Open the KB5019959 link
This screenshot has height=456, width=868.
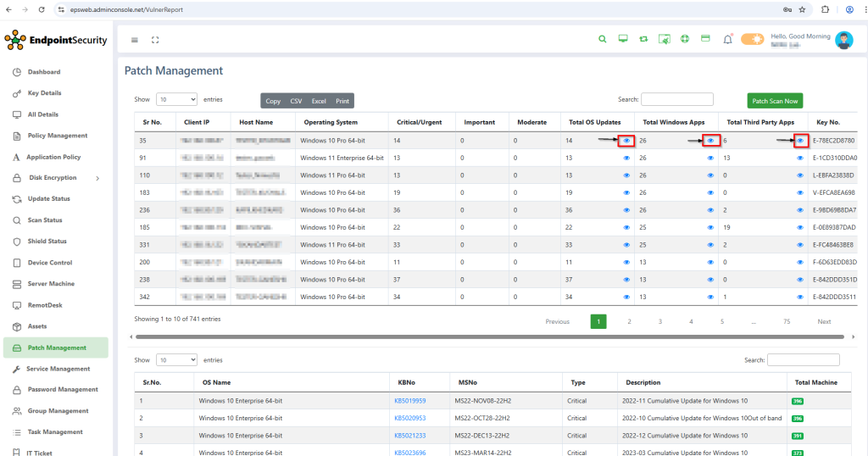(x=409, y=401)
